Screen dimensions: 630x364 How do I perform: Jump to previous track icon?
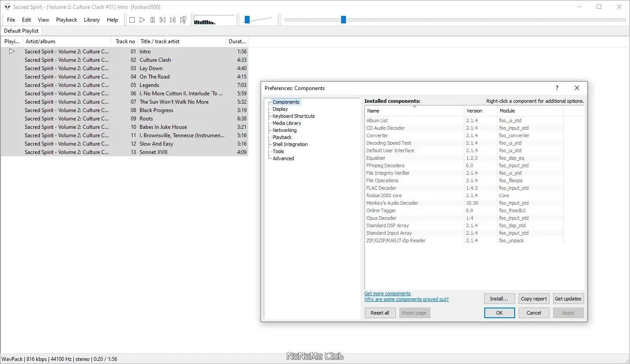click(x=163, y=20)
